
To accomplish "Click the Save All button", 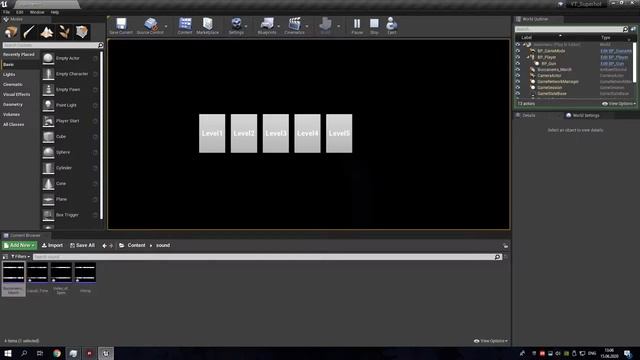I will 82,245.
